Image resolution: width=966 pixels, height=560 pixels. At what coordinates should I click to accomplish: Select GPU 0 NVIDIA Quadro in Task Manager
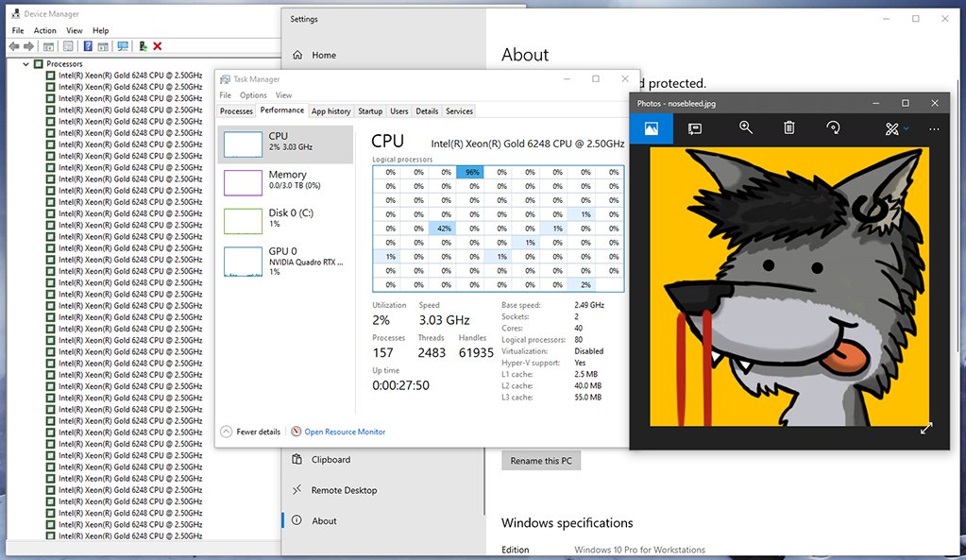285,262
